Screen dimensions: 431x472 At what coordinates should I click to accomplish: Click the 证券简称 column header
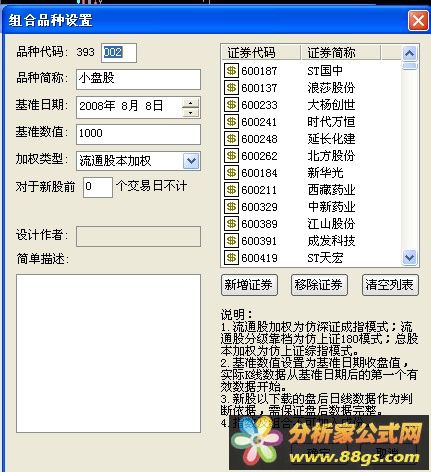[341, 53]
